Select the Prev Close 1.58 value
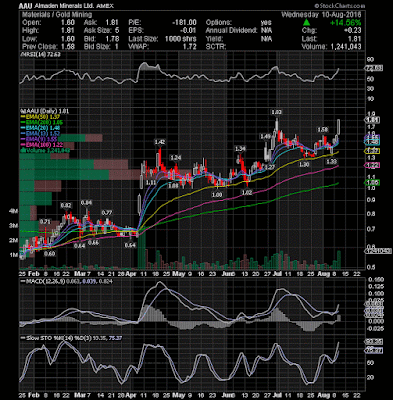Image resolution: width=393 pixels, height=400 pixels. [x=68, y=47]
